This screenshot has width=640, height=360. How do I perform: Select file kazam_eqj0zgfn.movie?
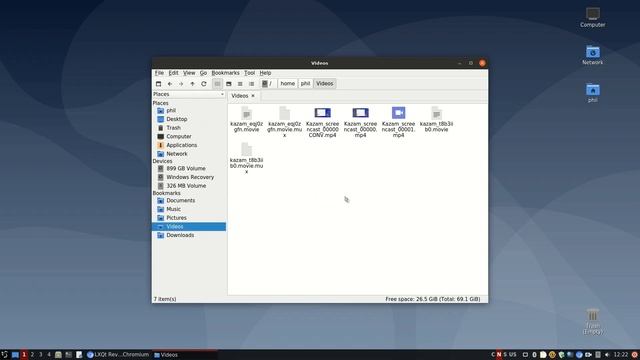point(247,119)
